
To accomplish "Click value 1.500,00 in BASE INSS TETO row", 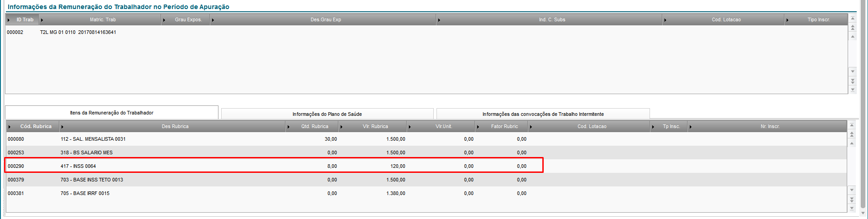I will click(x=396, y=180).
